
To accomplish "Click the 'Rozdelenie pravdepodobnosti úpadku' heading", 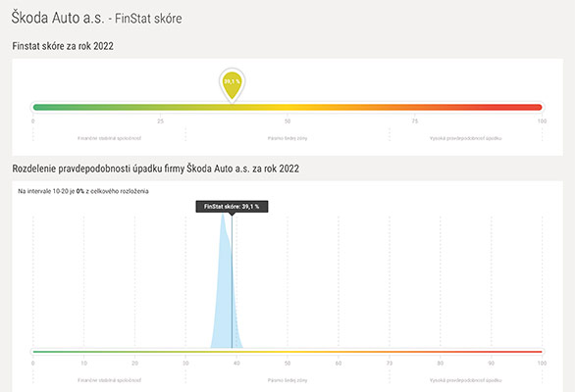I will coord(156,169).
